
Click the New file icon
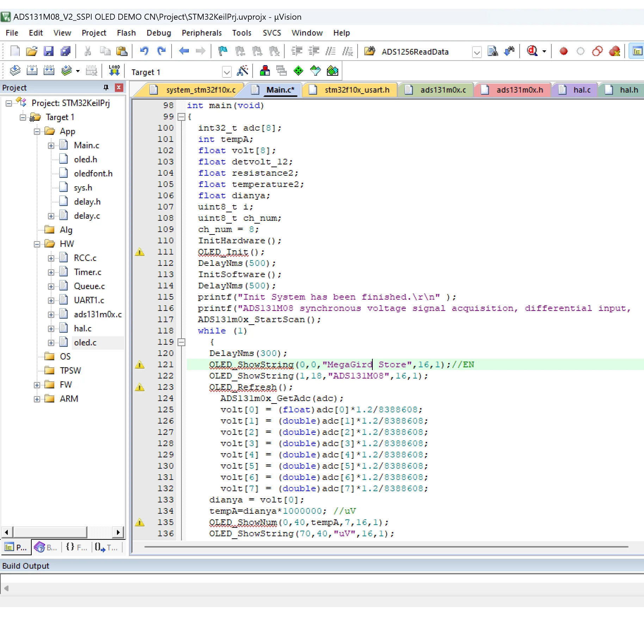pyautogui.click(x=15, y=51)
